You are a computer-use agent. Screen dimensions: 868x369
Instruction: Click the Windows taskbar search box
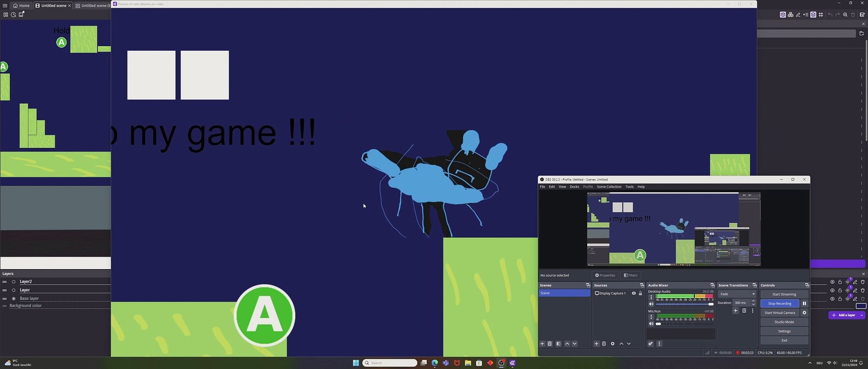click(390, 363)
